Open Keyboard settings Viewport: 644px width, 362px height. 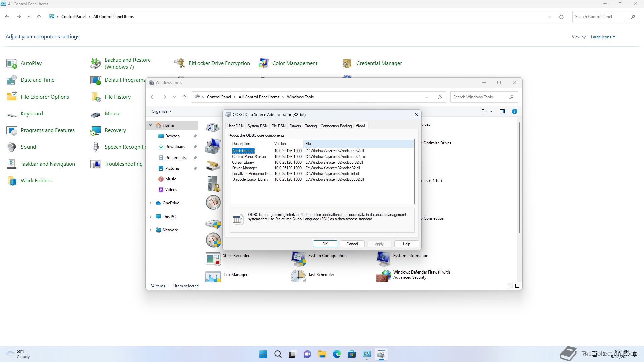coord(25,114)
